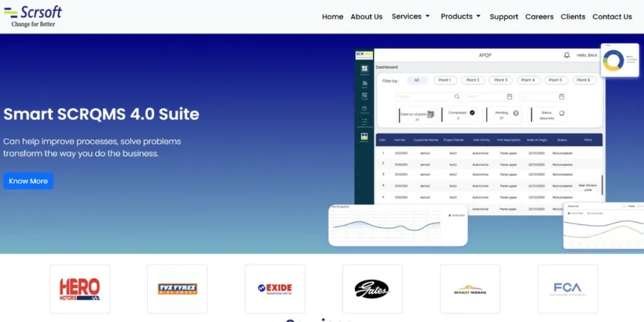Click the Plant column header
Viewport: 644px width, 322px height.
(x=588, y=140)
